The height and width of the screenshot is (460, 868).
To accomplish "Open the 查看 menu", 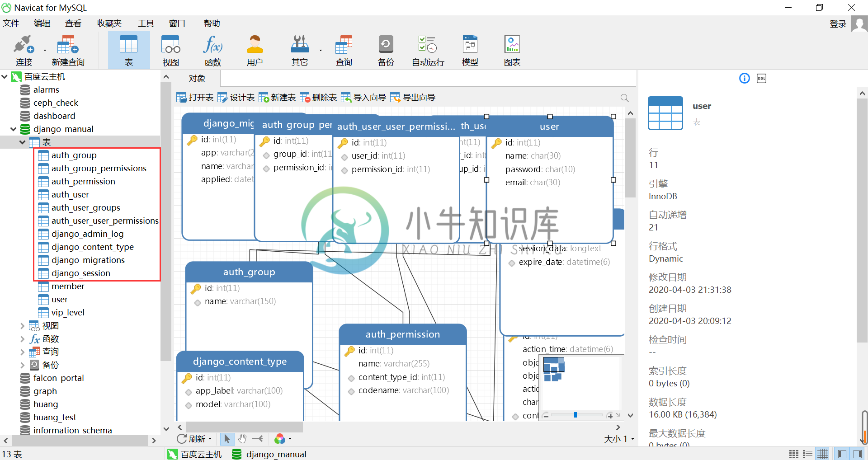I will tap(73, 23).
